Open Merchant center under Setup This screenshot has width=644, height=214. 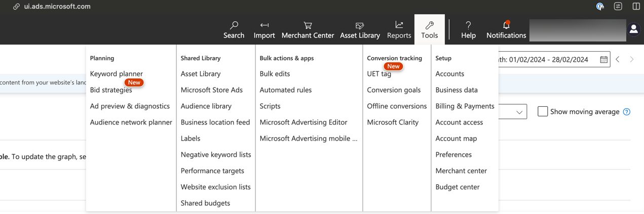[x=461, y=171]
